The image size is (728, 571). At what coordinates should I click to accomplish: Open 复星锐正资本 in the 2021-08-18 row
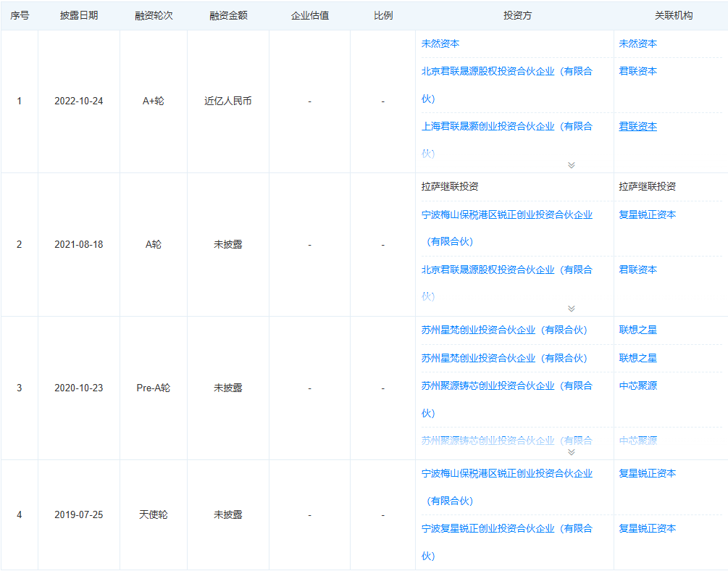click(647, 214)
